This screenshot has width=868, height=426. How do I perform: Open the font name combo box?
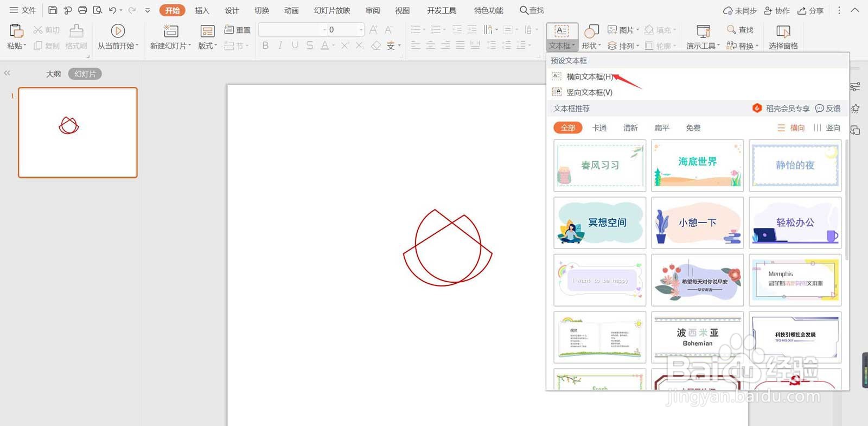click(293, 30)
